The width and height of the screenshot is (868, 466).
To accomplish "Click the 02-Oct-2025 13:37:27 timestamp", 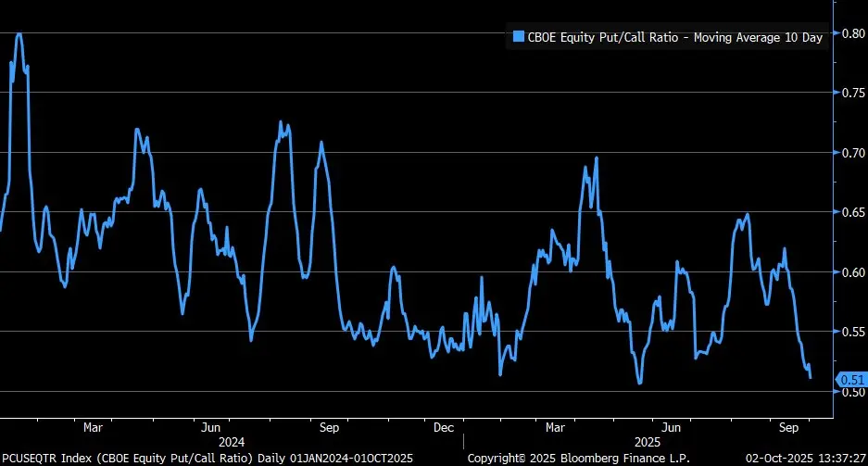I will pyautogui.click(x=805, y=459).
